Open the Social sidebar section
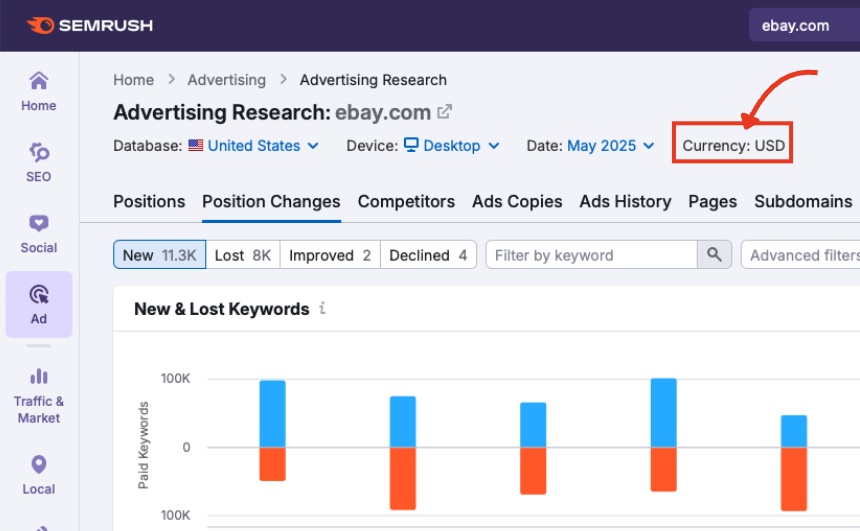The image size is (860, 531). pyautogui.click(x=38, y=233)
